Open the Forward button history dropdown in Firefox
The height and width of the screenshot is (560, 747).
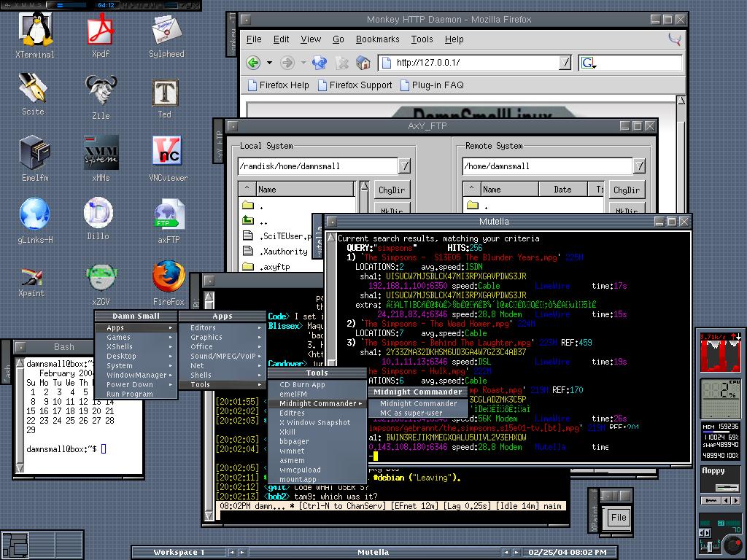303,63
